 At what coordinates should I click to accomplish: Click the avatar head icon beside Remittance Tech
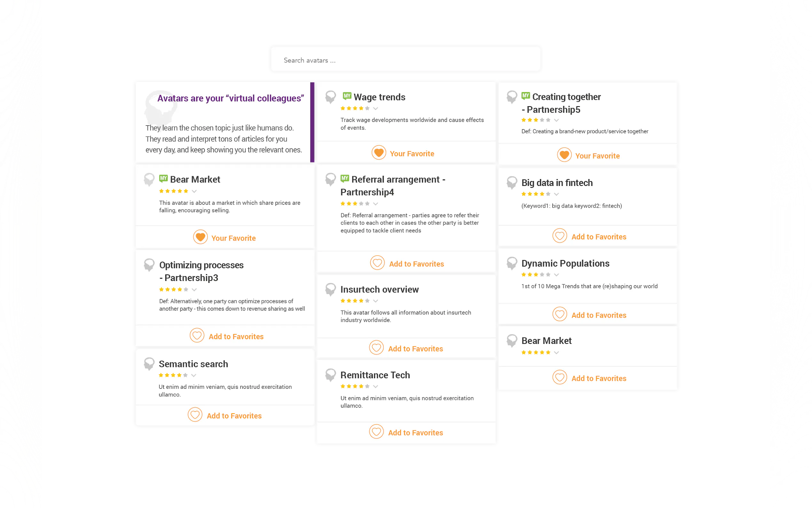coord(330,375)
